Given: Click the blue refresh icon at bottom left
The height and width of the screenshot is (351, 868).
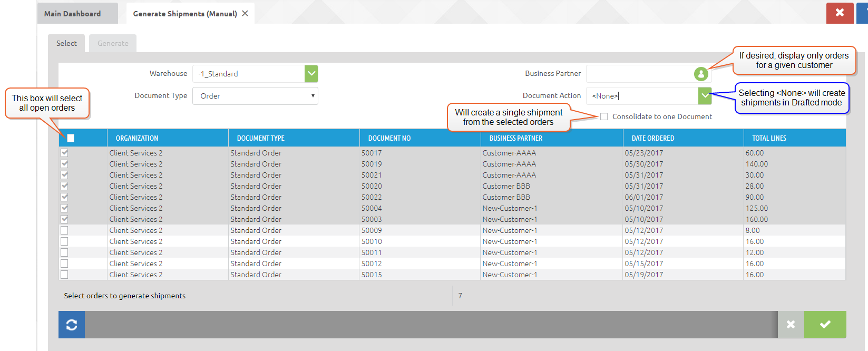Looking at the screenshot, I should tap(72, 325).
